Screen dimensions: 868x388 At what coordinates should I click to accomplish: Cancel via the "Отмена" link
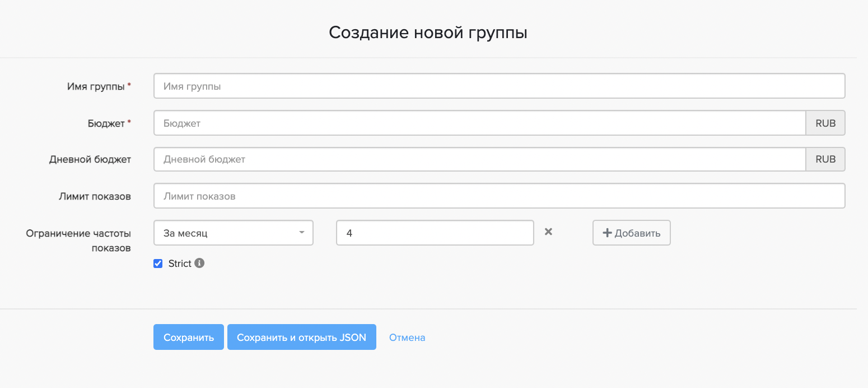pyautogui.click(x=407, y=338)
